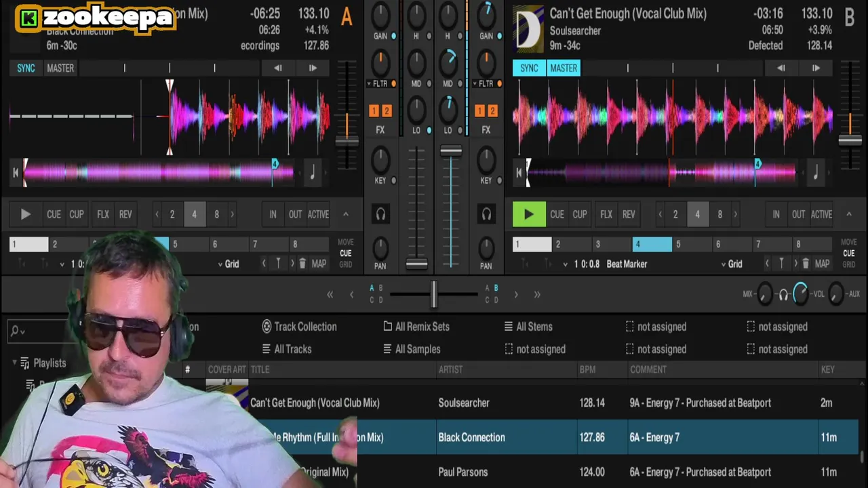Set loop OUT on Deck A
Image resolution: width=868 pixels, height=488 pixels.
[x=295, y=214]
